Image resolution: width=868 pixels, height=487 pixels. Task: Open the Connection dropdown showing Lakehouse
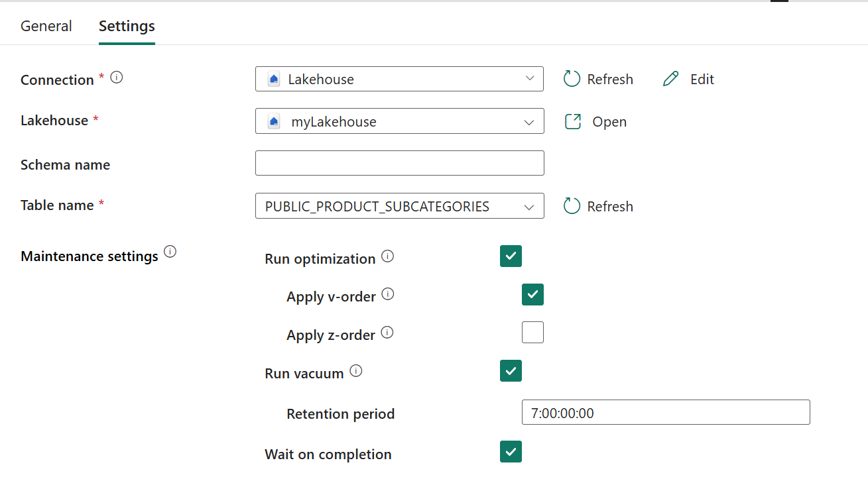point(399,79)
